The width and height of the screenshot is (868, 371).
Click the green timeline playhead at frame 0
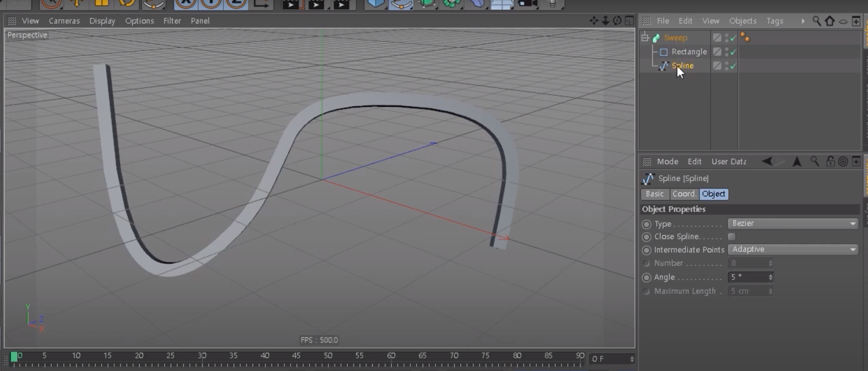coord(14,357)
